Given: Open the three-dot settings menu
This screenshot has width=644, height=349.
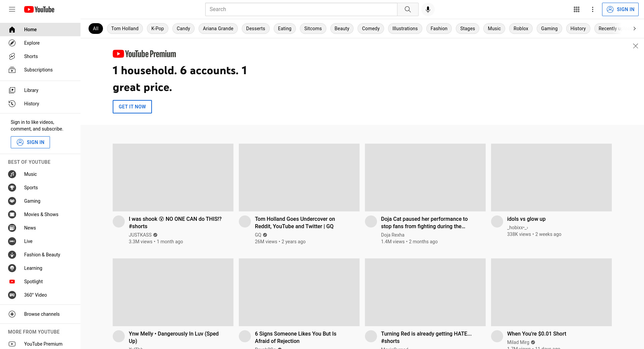Looking at the screenshot, I should (x=593, y=9).
